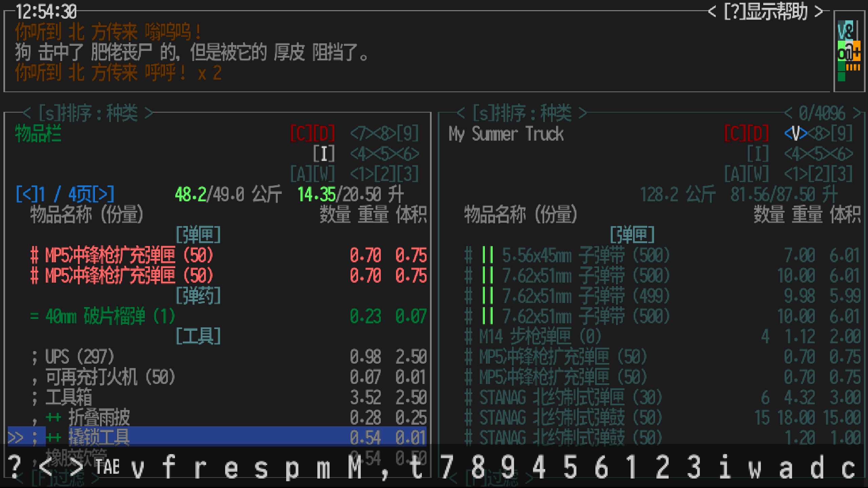Tap the 'f' on-screen shortcut key
The width and height of the screenshot is (868, 488).
tap(169, 467)
